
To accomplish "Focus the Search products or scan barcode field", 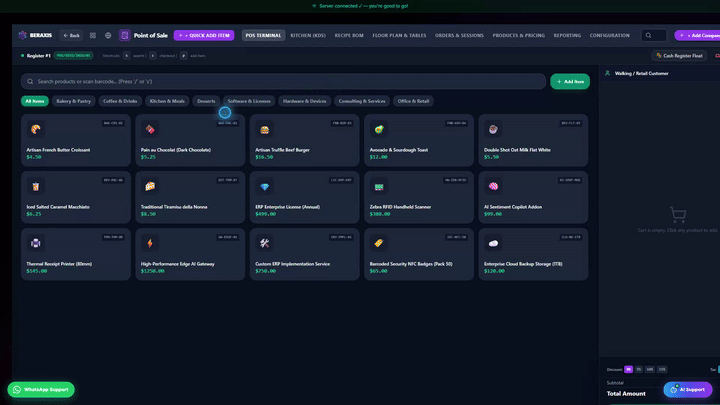I will pos(283,81).
